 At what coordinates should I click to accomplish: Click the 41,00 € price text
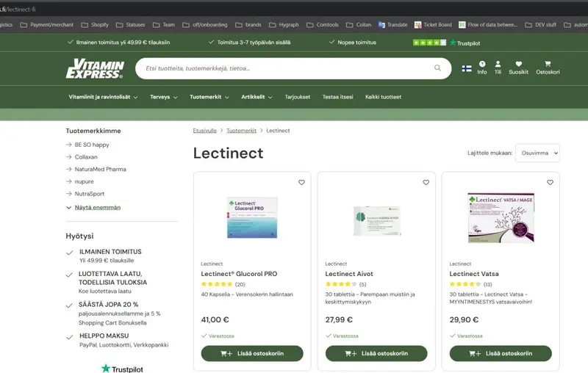coord(215,320)
